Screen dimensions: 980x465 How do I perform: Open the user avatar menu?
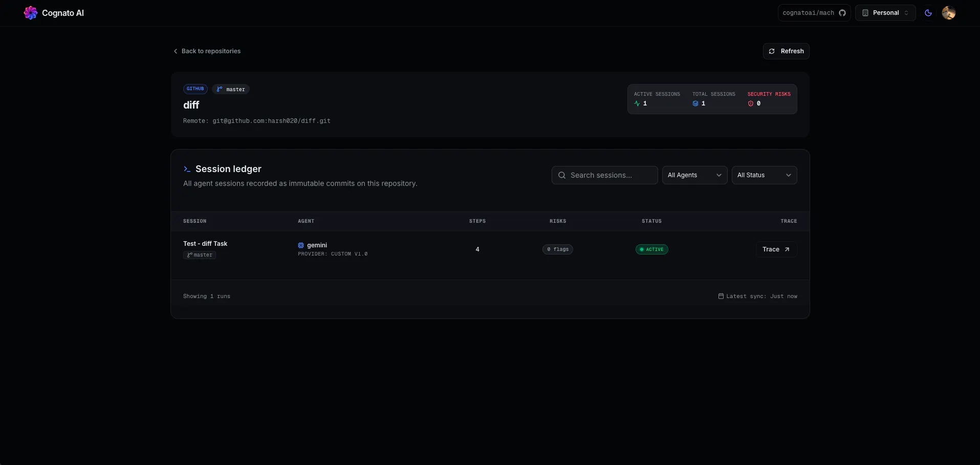949,13
